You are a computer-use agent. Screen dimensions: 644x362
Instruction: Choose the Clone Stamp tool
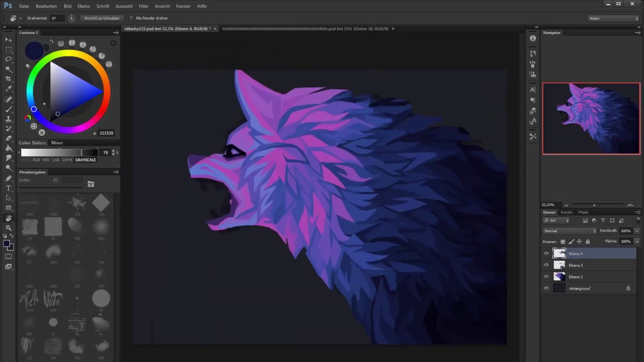click(x=9, y=119)
